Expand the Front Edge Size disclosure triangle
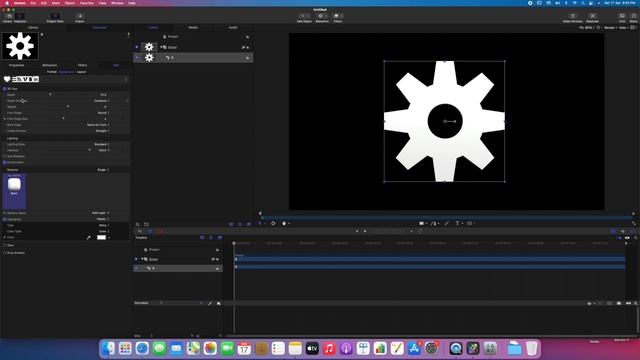The image size is (640, 360). (4, 119)
